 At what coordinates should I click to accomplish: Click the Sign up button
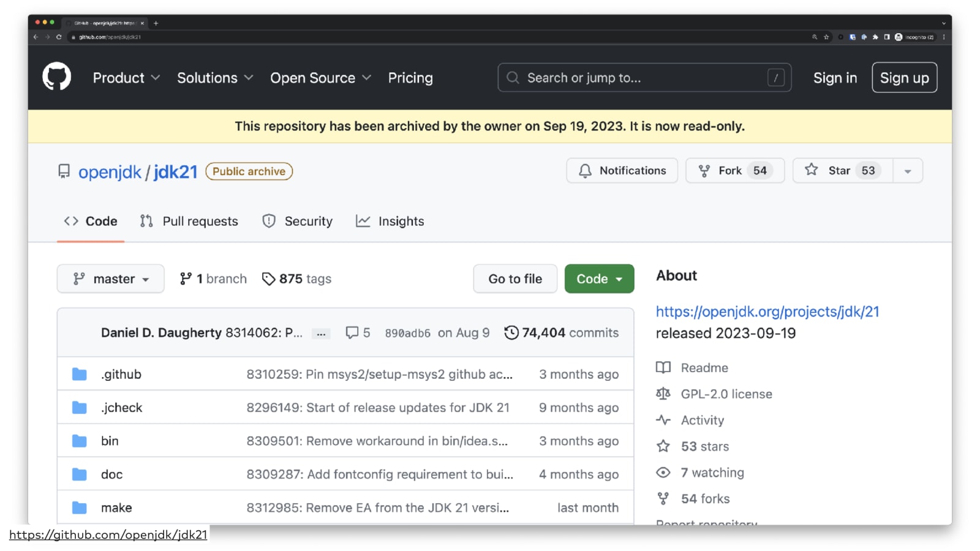(x=904, y=78)
